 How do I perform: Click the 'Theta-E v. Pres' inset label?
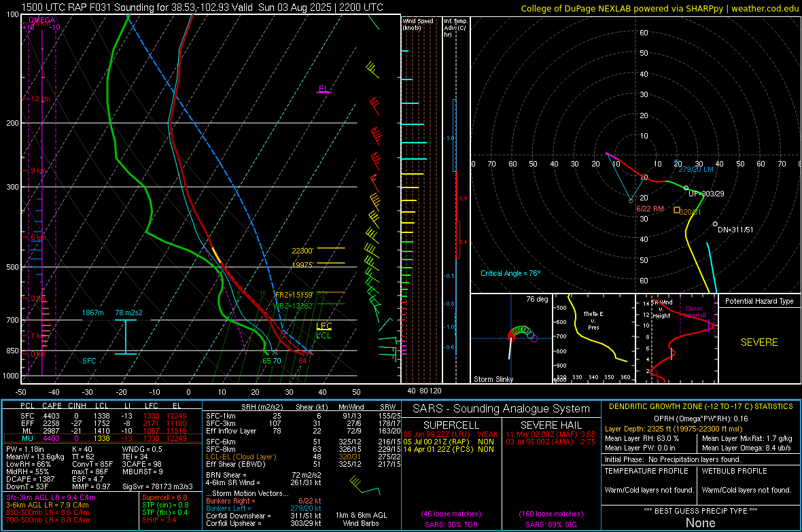593,320
